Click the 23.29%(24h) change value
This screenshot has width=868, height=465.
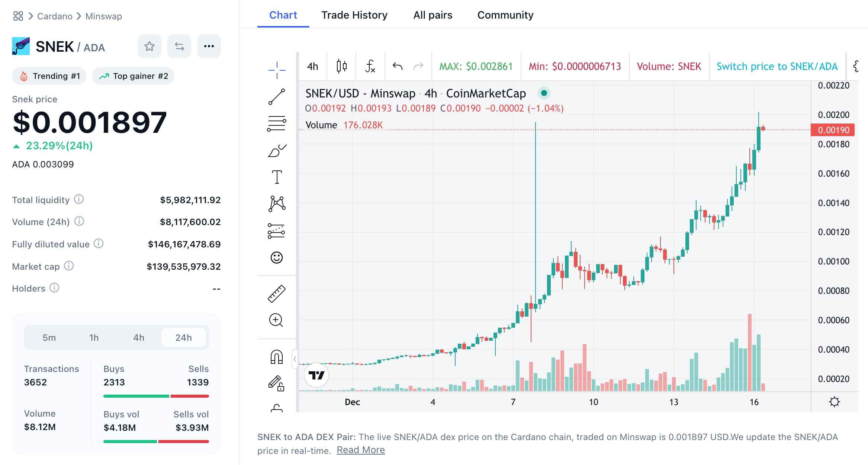click(59, 146)
